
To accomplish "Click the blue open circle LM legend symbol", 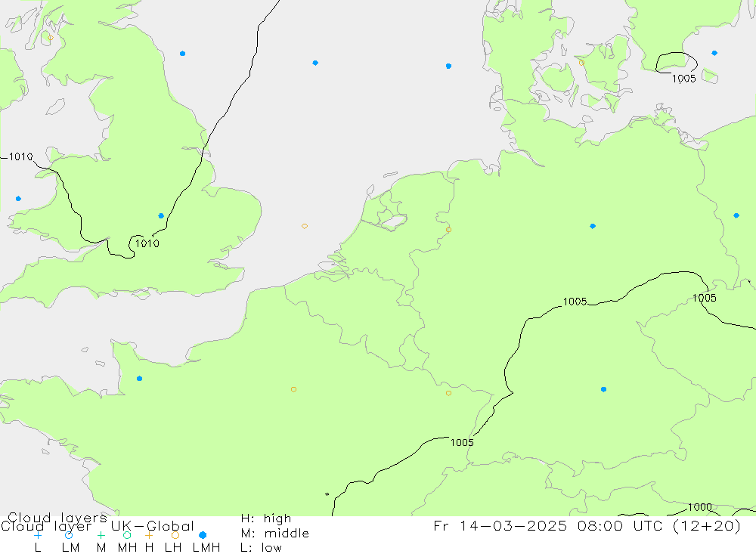I will [69, 535].
